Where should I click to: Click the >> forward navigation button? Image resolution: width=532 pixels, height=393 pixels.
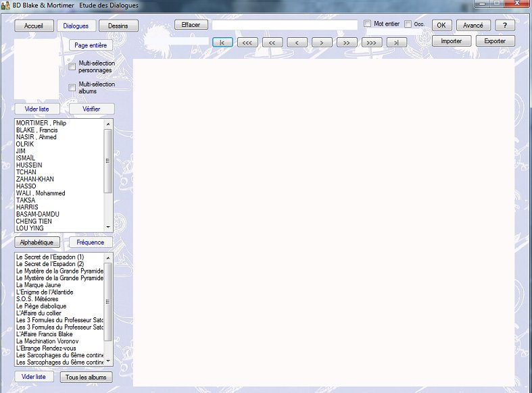[x=346, y=43]
